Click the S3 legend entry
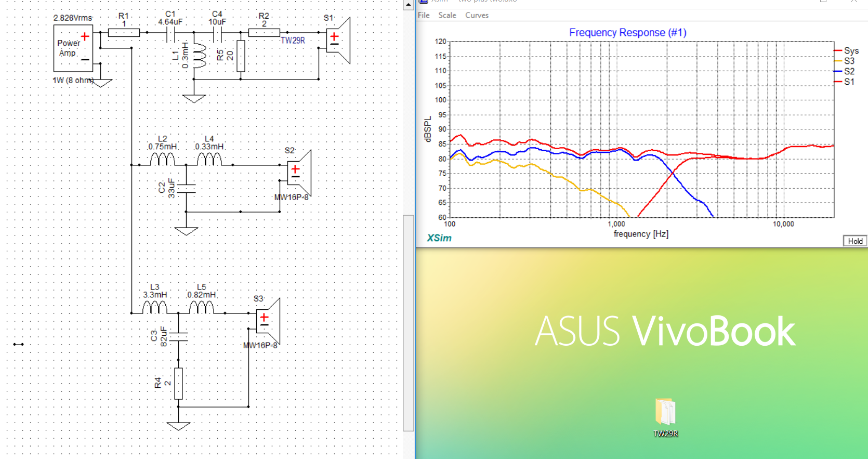The width and height of the screenshot is (868, 459). tap(845, 61)
